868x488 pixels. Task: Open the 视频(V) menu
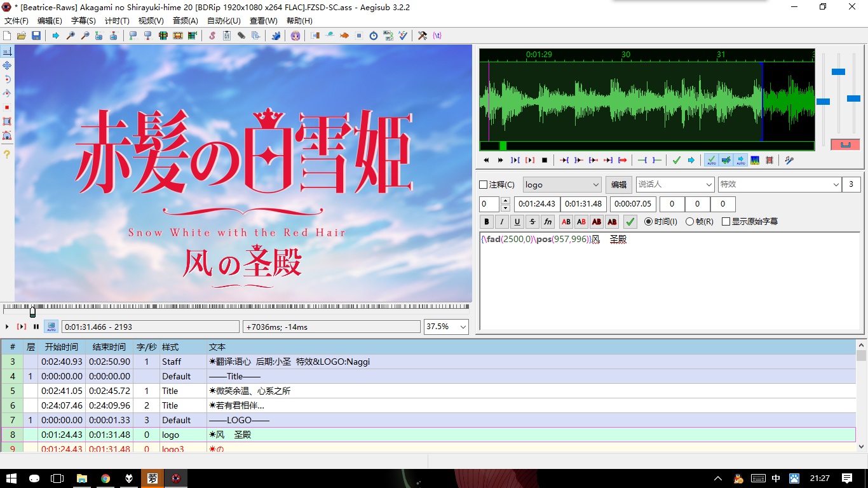[x=151, y=21]
